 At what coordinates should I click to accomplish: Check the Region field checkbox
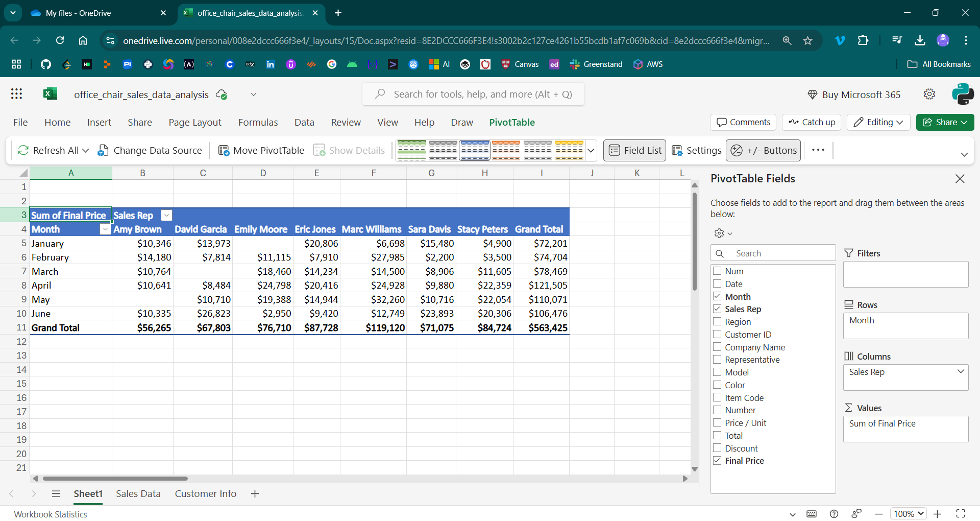point(717,322)
